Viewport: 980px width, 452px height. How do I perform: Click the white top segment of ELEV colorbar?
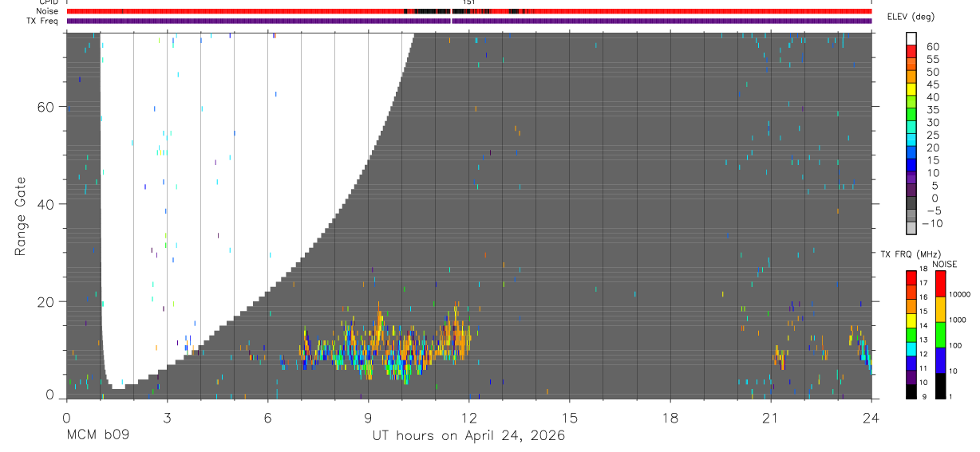tap(911, 37)
